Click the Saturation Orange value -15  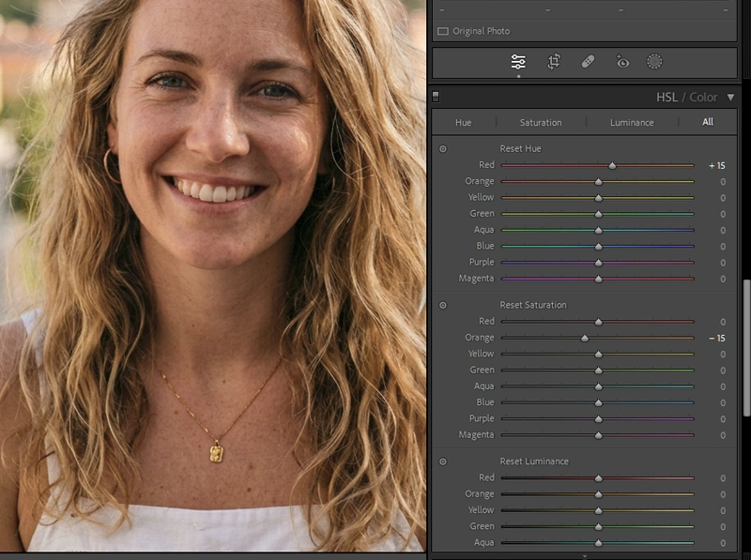tap(717, 338)
